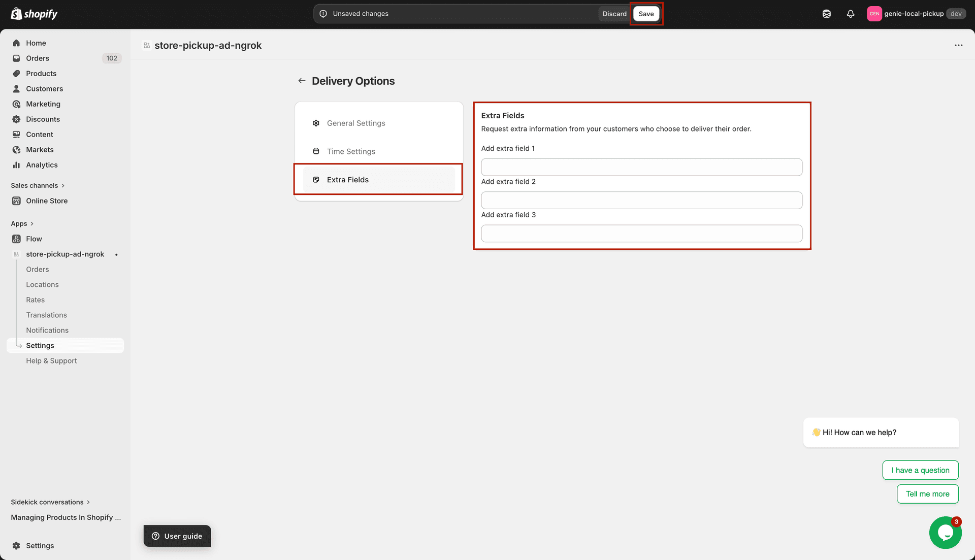This screenshot has height=560, width=975.
Task: Open the Markets section
Action: [x=40, y=149]
